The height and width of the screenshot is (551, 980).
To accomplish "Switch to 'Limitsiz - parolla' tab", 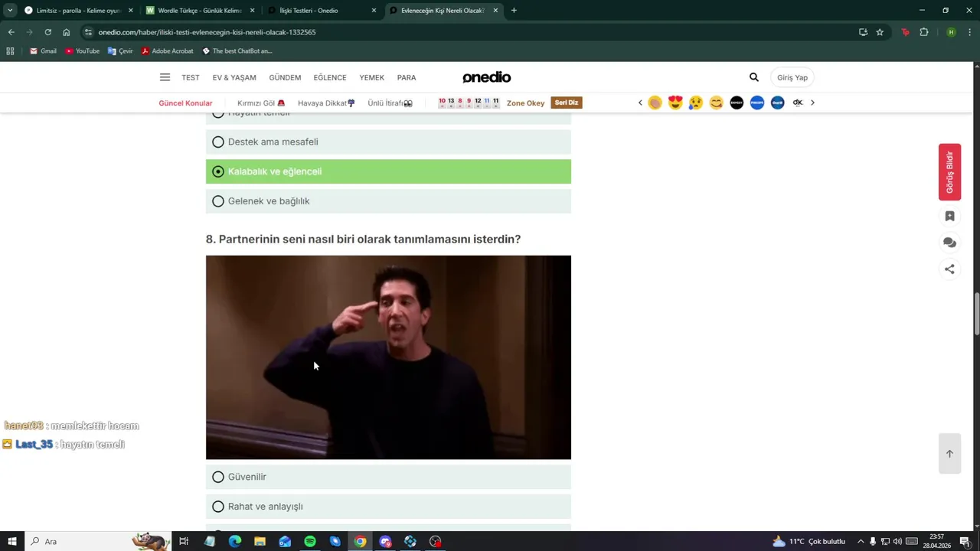I will pos(78,11).
